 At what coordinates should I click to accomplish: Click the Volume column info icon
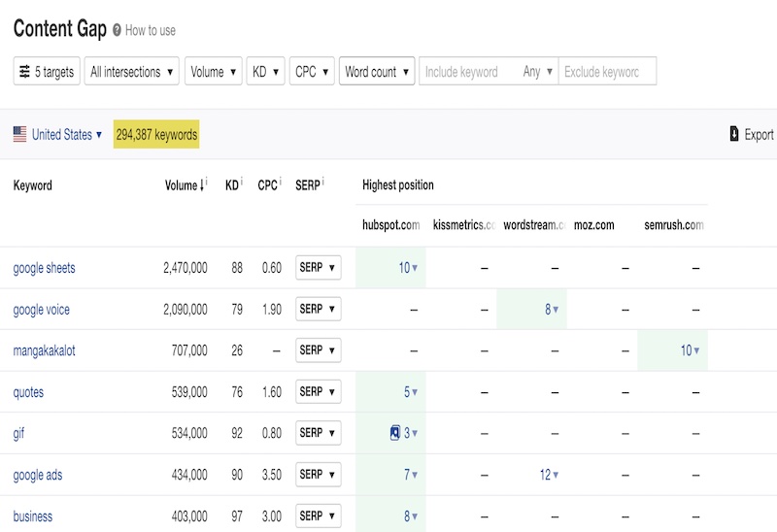point(207,182)
